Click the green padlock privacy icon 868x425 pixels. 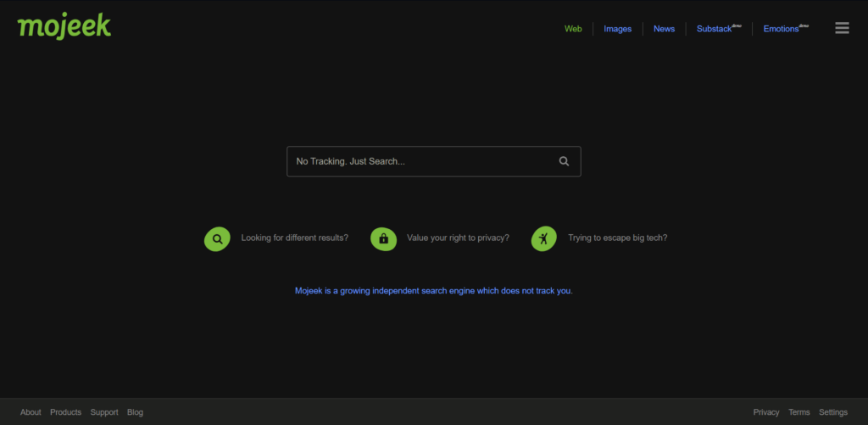(383, 239)
